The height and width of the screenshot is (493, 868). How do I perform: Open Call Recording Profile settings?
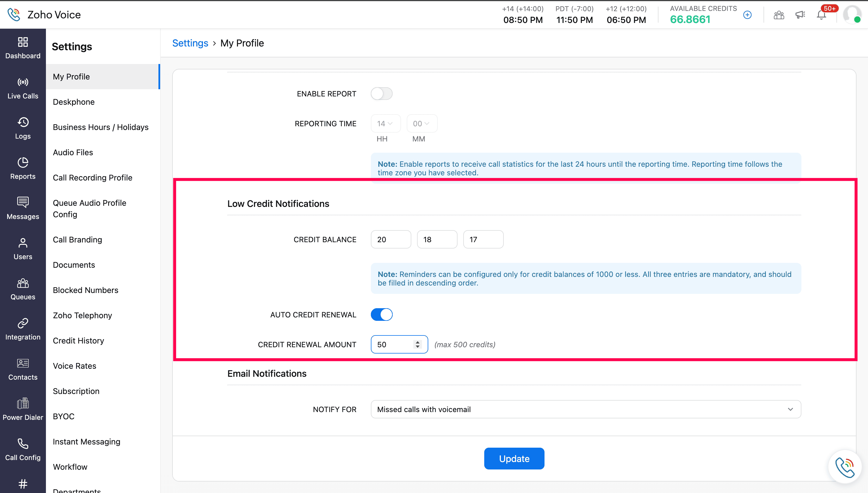(92, 178)
